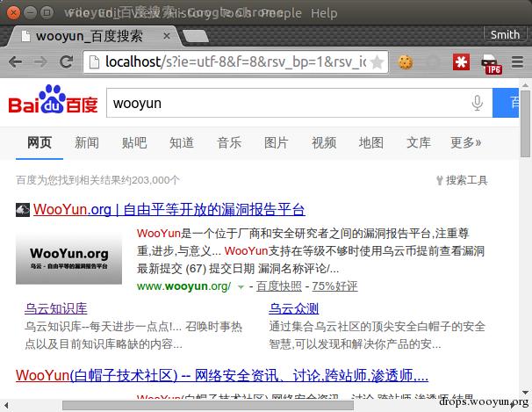Open WooYun.org 自由平等开放的漏洞报告平台 link
532x412 pixels.
coord(169,209)
